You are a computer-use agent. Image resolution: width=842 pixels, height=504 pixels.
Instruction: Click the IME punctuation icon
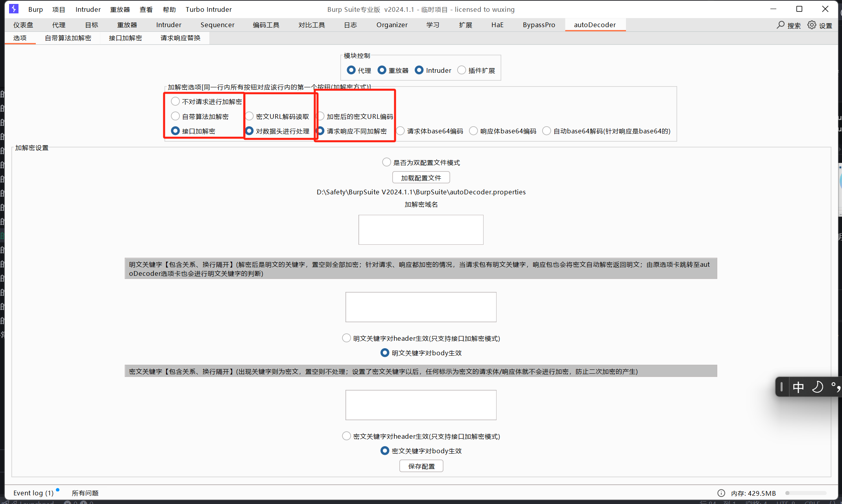pos(835,387)
